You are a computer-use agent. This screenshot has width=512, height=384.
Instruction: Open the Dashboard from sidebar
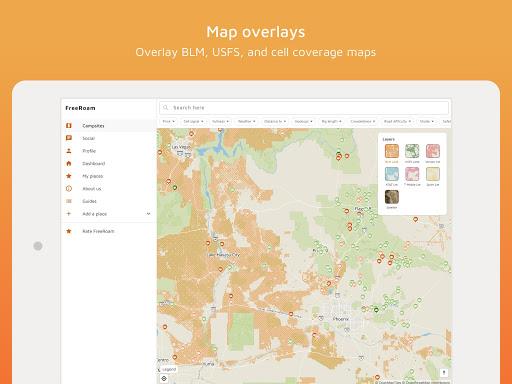[x=108, y=163]
